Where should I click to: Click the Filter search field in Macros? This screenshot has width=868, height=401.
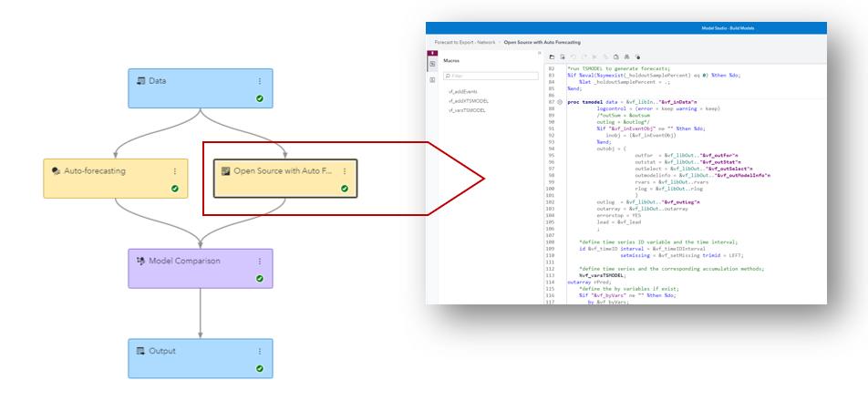pos(492,76)
